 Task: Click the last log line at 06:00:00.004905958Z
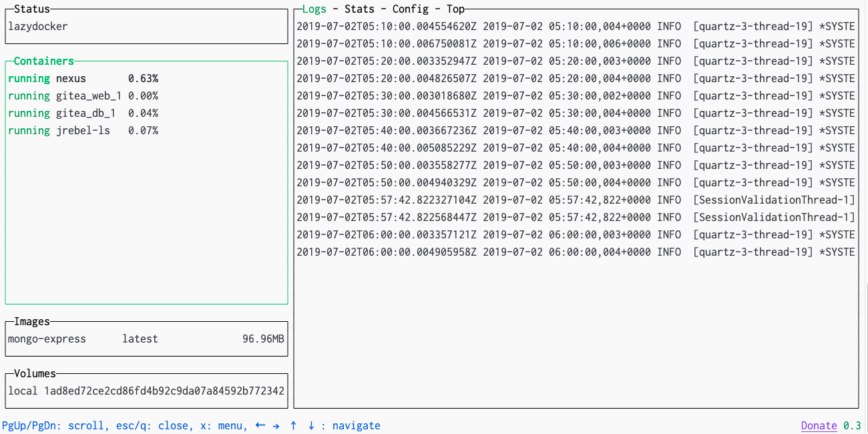[x=574, y=252]
